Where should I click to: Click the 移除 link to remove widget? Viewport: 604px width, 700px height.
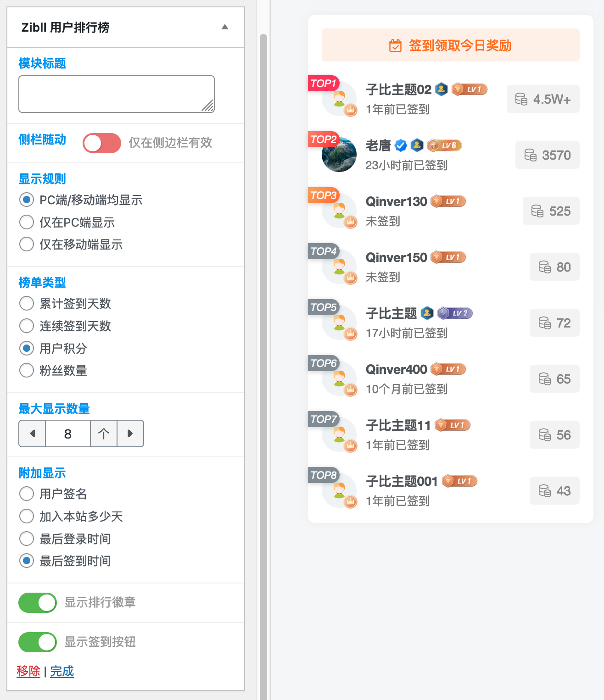click(x=28, y=671)
